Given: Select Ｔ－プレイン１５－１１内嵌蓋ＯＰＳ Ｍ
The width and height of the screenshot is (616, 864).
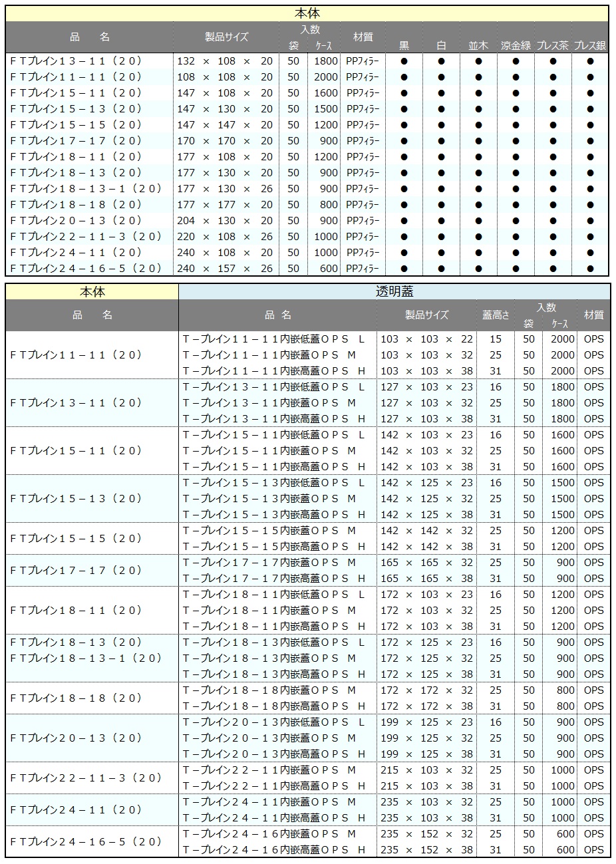Looking at the screenshot, I should tap(269, 451).
